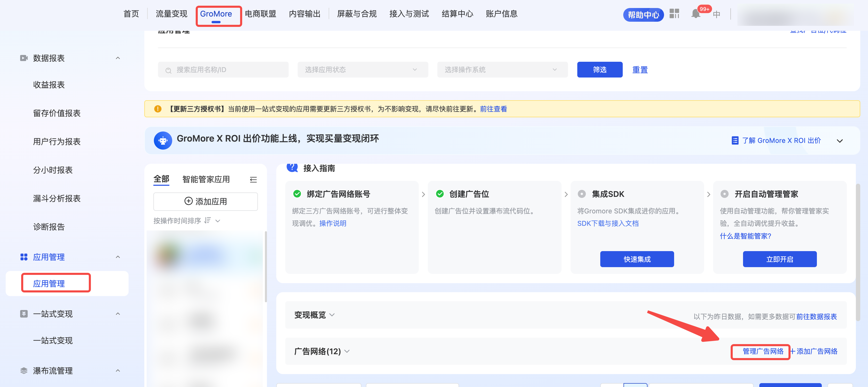
Task: Collapse the 应用管理 sidebar section
Action: (118, 257)
